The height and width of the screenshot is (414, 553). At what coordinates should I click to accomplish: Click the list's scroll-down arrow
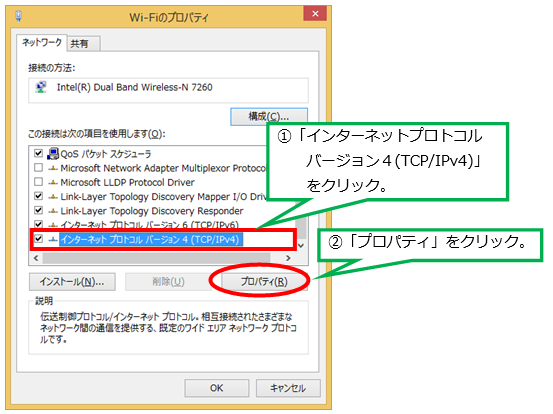[301, 245]
